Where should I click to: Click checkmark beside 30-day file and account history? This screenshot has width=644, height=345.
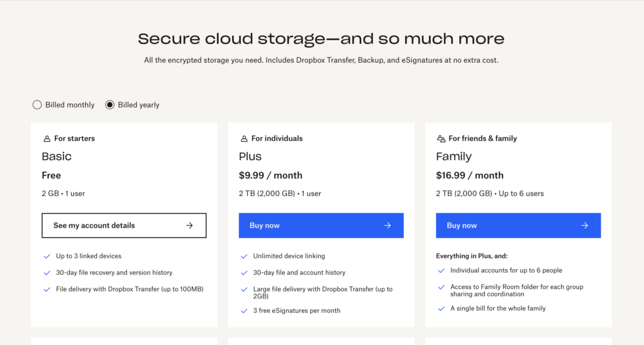tap(244, 273)
